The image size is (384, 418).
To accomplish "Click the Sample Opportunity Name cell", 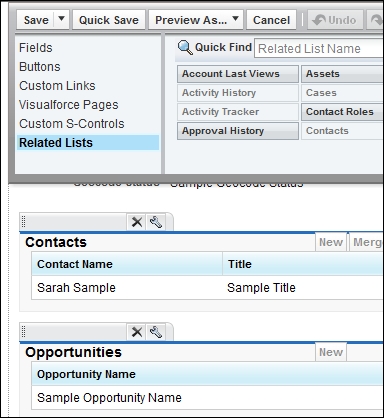I will coord(109,398).
